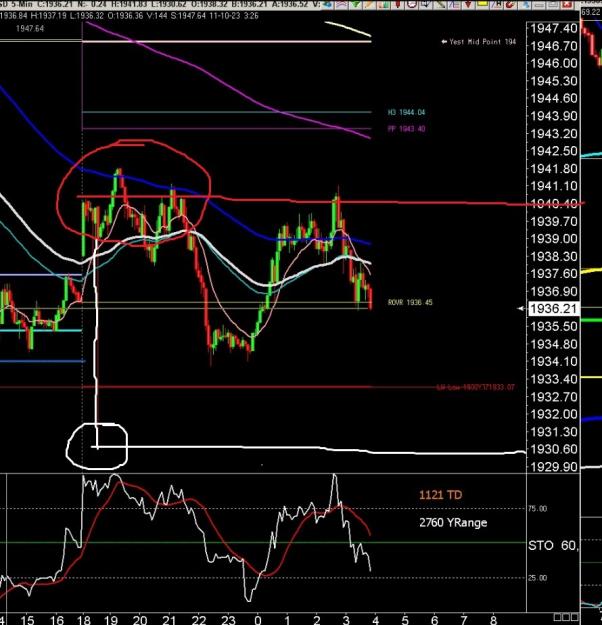Click the 1939.00 price axis label

click(x=553, y=238)
